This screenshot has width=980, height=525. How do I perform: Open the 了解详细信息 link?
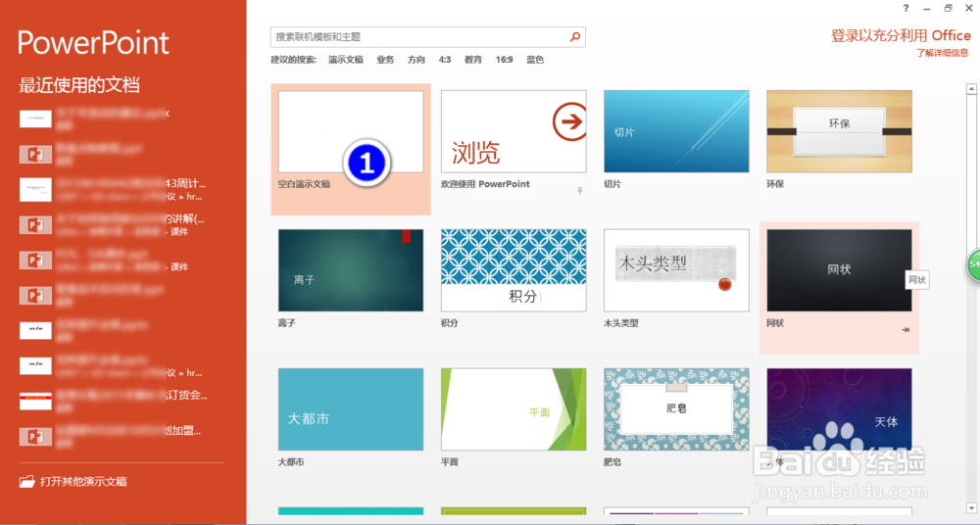pyautogui.click(x=943, y=53)
